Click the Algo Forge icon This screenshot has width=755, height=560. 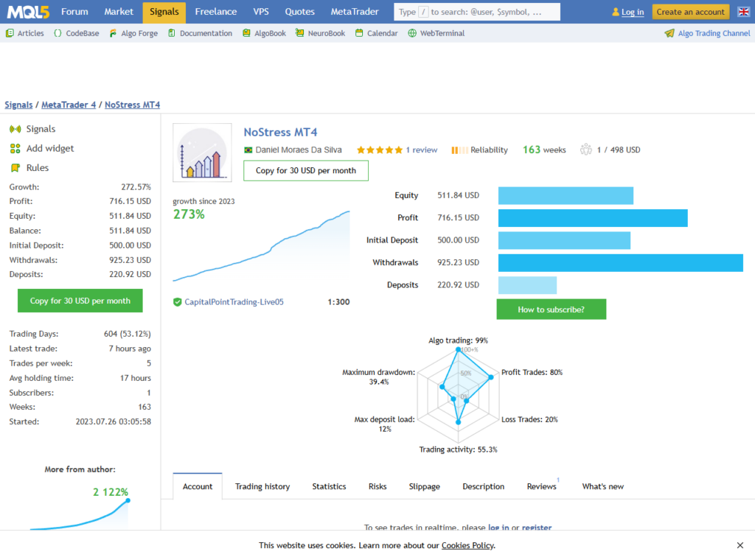pyautogui.click(x=113, y=33)
